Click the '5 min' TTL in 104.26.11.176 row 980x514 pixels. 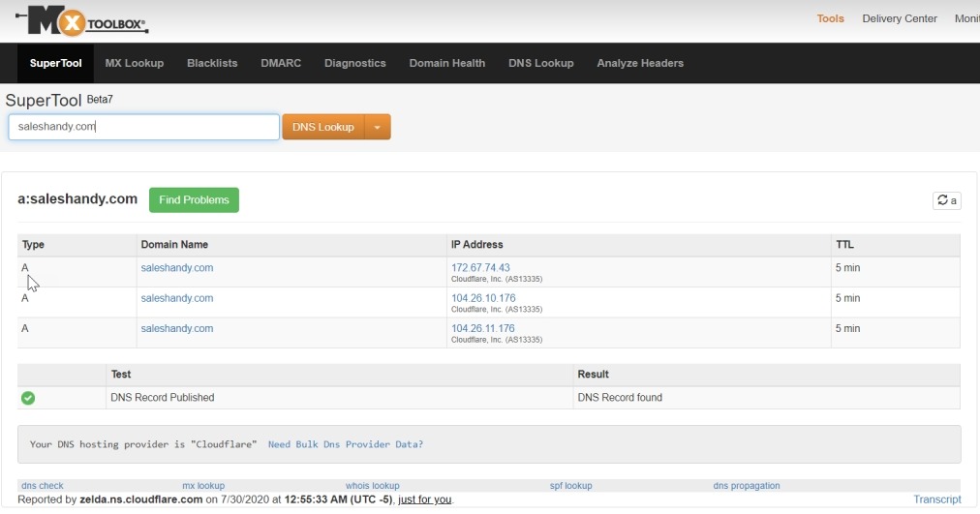click(847, 328)
